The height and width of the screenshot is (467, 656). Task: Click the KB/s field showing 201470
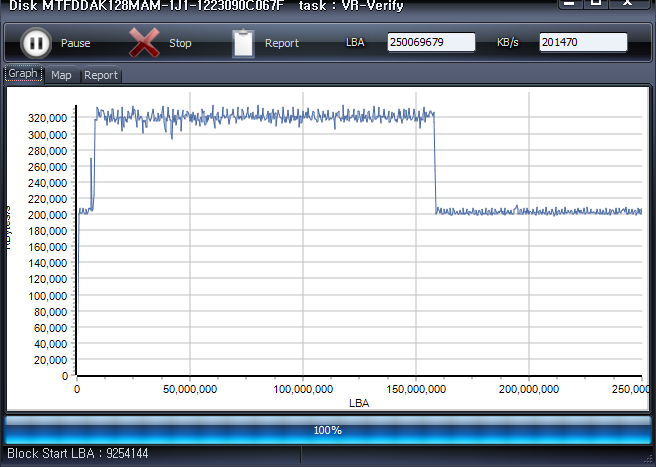coord(583,42)
